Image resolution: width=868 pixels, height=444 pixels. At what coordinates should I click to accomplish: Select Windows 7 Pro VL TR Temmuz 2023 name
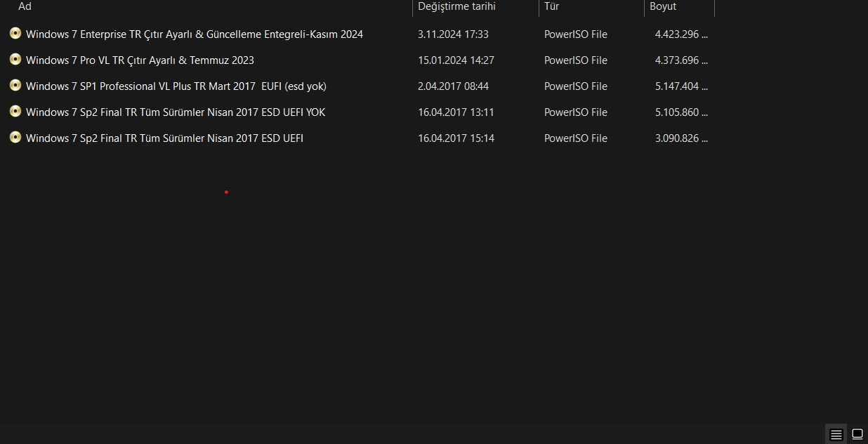(140, 60)
